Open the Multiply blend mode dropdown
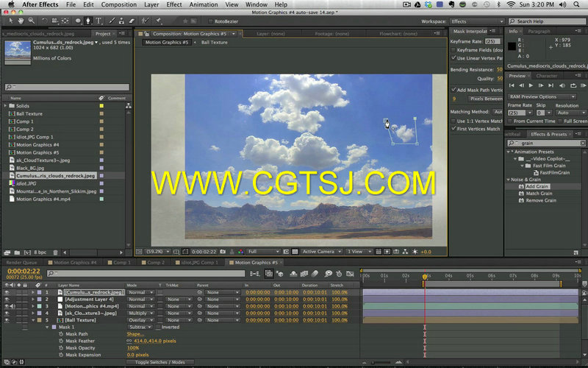 coord(140,314)
